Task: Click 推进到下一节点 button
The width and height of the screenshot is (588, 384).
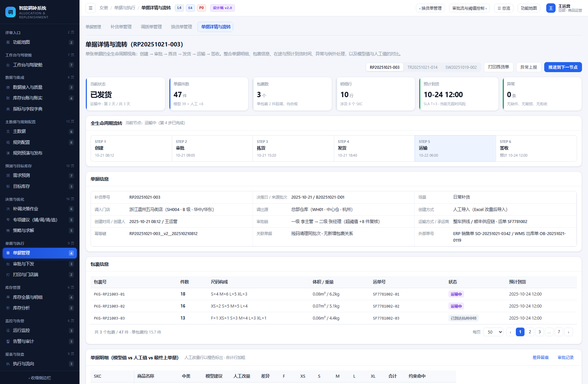Action: pyautogui.click(x=563, y=67)
